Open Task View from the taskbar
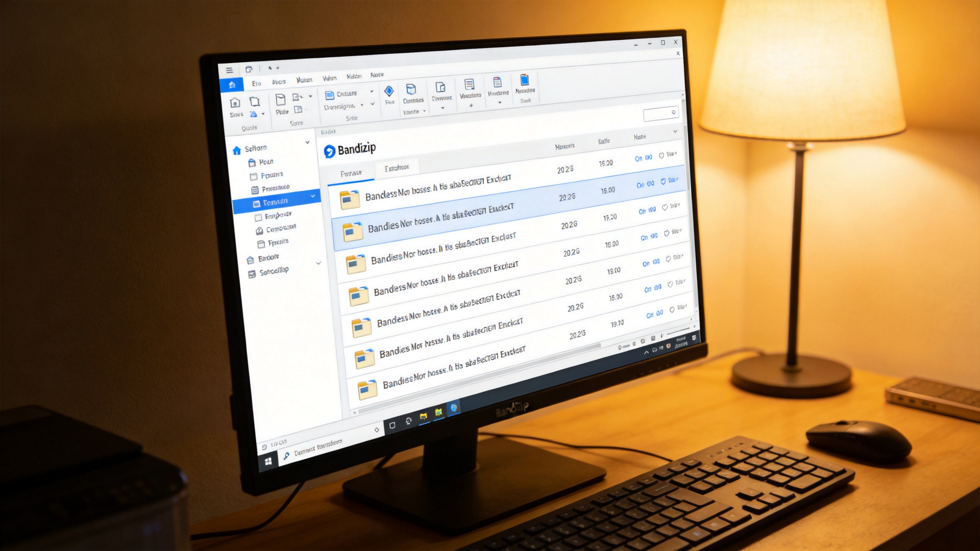Image resolution: width=980 pixels, height=551 pixels. click(x=392, y=425)
